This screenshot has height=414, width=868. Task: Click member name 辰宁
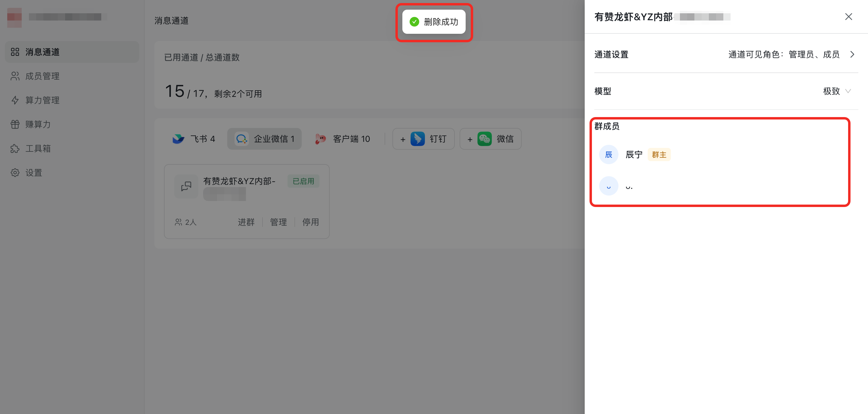(634, 154)
